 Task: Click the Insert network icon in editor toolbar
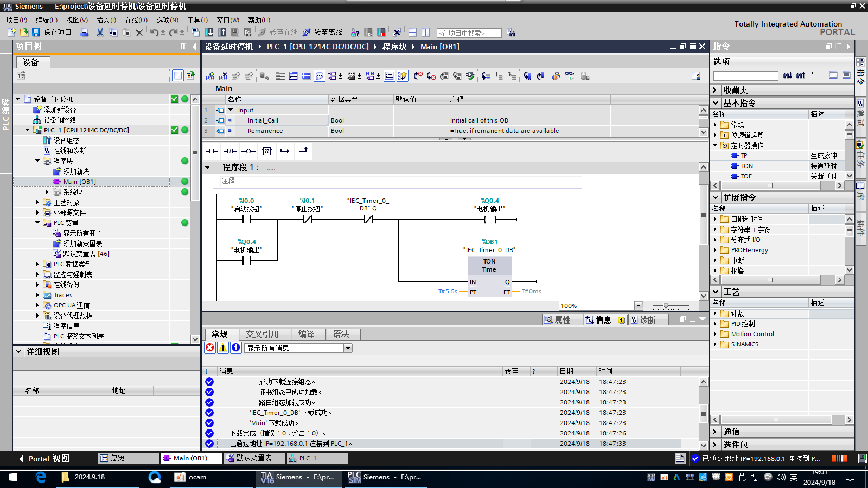coord(210,76)
